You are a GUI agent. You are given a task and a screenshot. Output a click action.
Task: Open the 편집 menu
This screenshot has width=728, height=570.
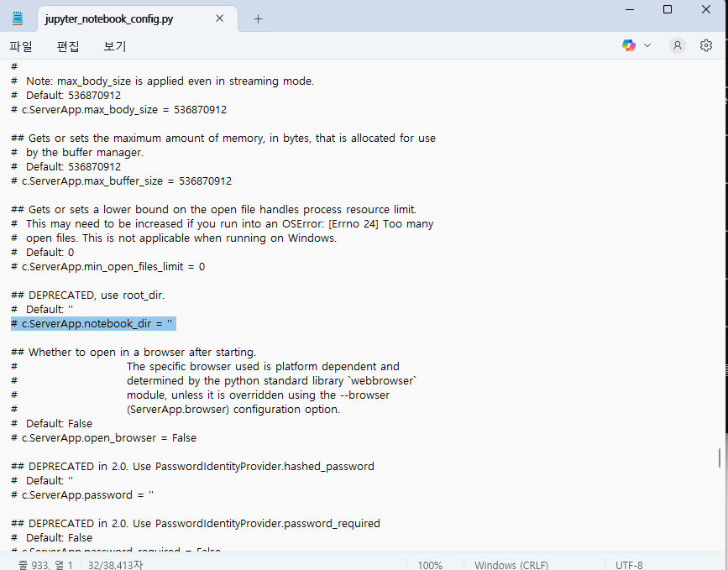pos(68,46)
